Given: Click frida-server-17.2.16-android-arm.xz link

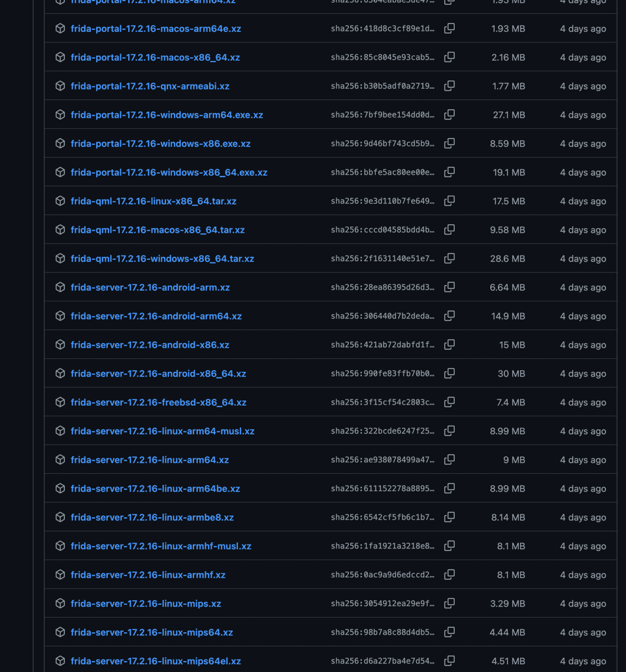Looking at the screenshot, I should [150, 288].
